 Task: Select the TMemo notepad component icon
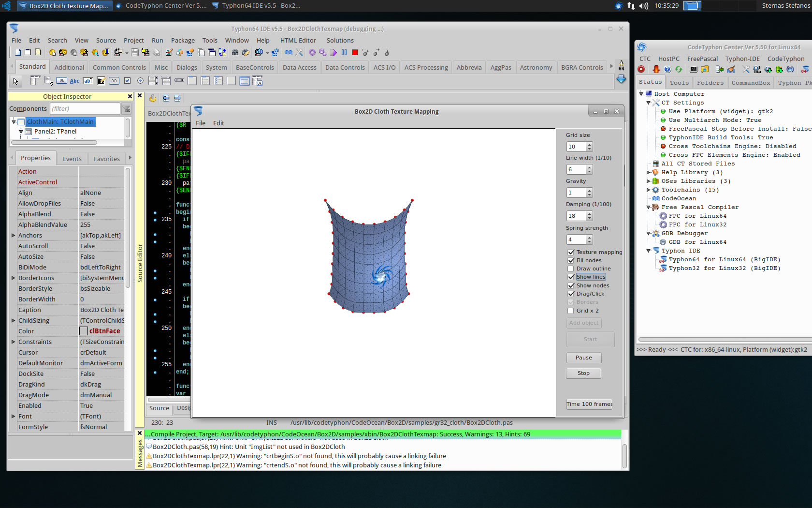pyautogui.click(x=101, y=81)
